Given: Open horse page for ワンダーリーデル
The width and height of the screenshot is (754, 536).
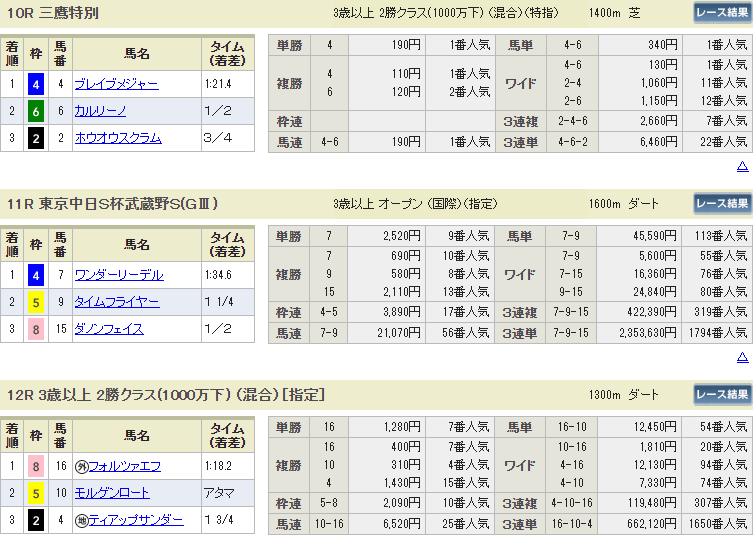Looking at the screenshot, I should 119,275.
